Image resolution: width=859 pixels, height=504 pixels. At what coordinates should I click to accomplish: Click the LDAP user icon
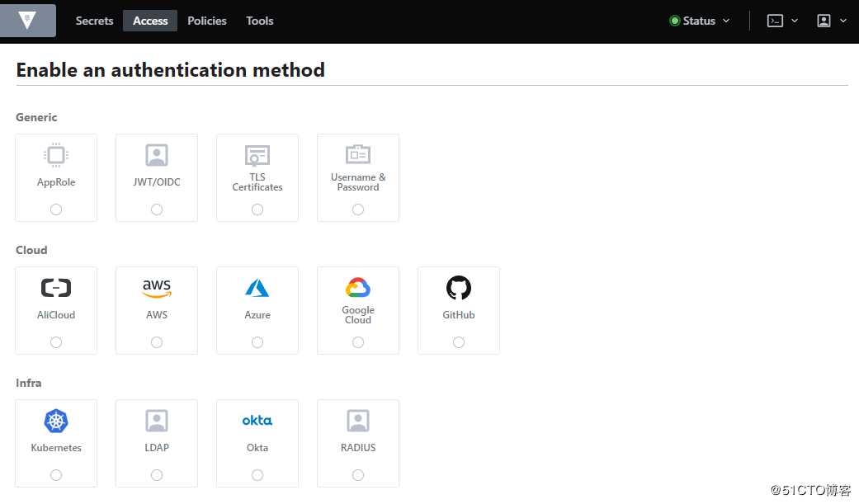coord(157,421)
